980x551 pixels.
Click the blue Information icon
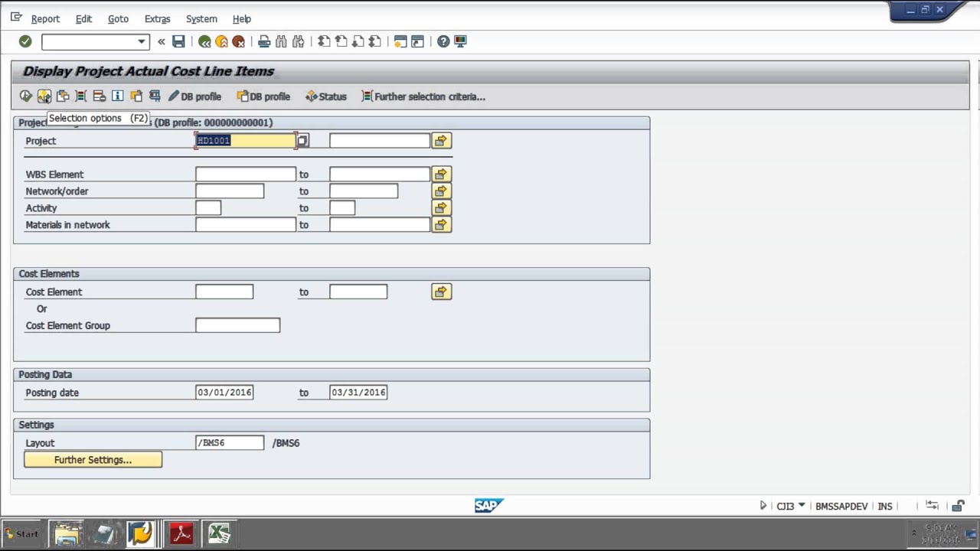[x=118, y=96]
